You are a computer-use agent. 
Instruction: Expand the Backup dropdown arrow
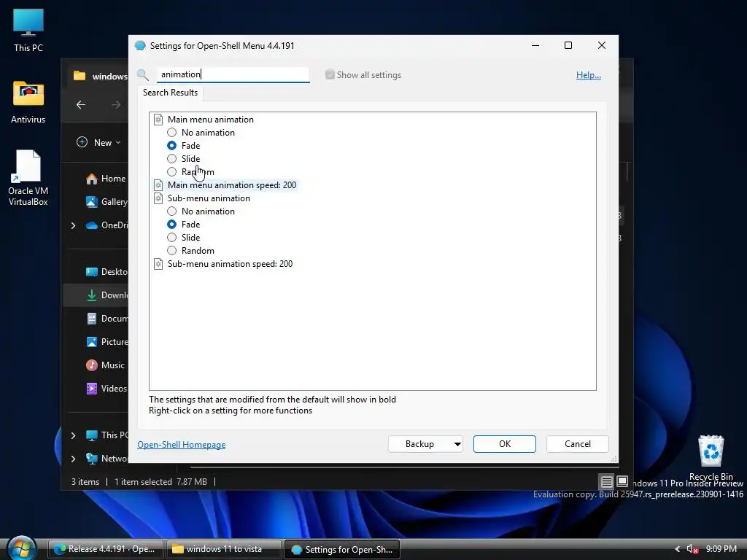457,444
